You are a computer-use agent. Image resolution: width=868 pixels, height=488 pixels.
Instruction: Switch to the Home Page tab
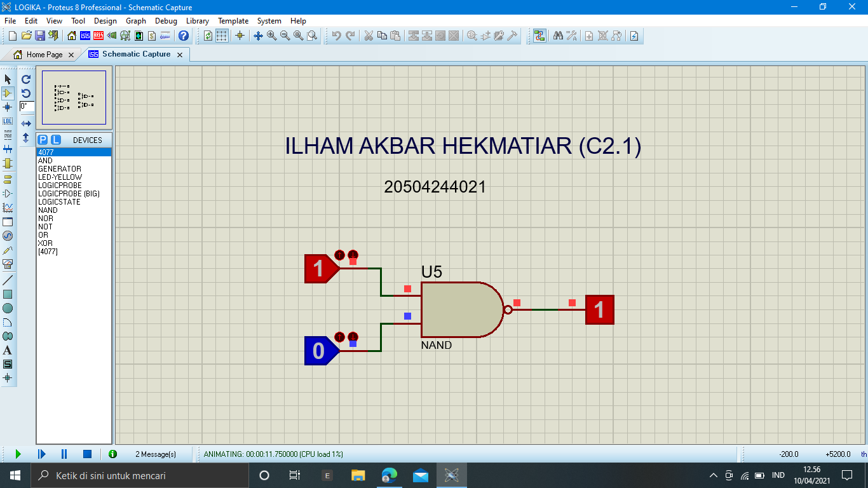tap(44, 55)
